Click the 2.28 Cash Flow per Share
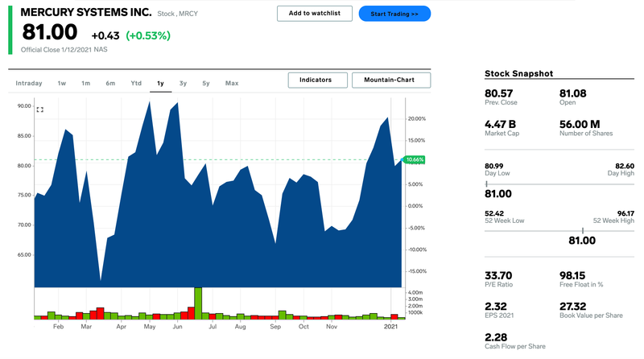 pyautogui.click(x=496, y=337)
